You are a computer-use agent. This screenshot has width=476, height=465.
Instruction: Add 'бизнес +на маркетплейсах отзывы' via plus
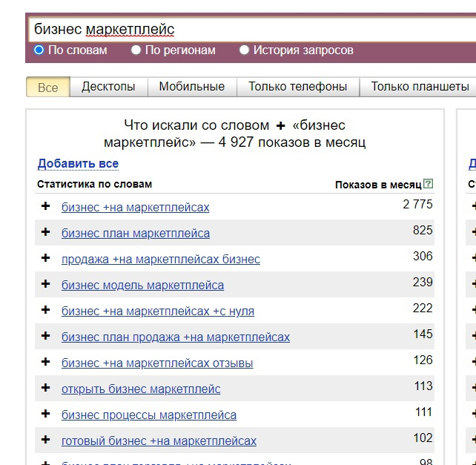pos(45,362)
